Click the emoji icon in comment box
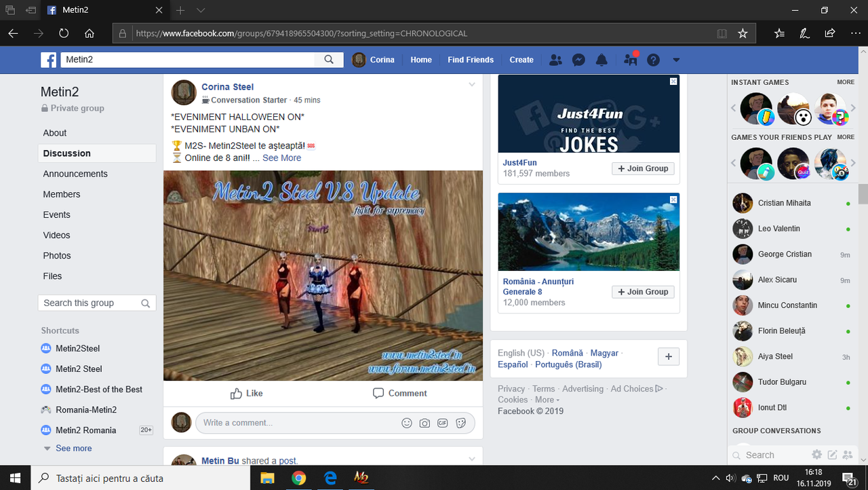This screenshot has width=868, height=490. coord(407,423)
